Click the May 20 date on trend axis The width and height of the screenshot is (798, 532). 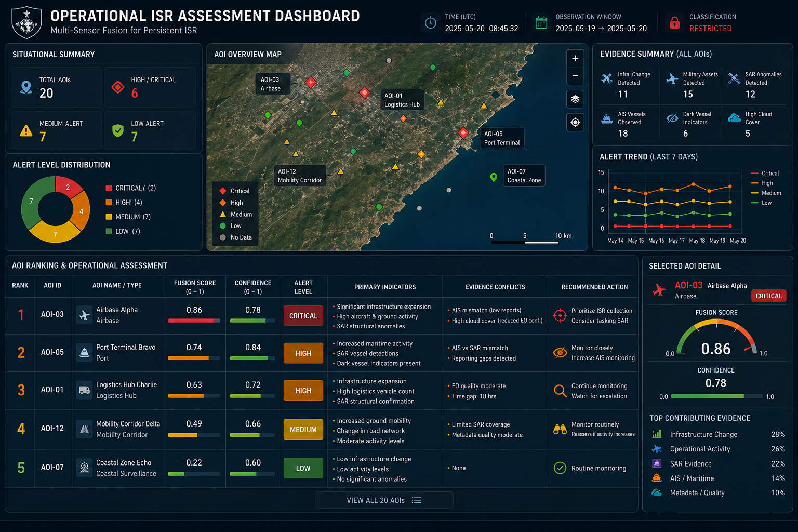click(738, 241)
